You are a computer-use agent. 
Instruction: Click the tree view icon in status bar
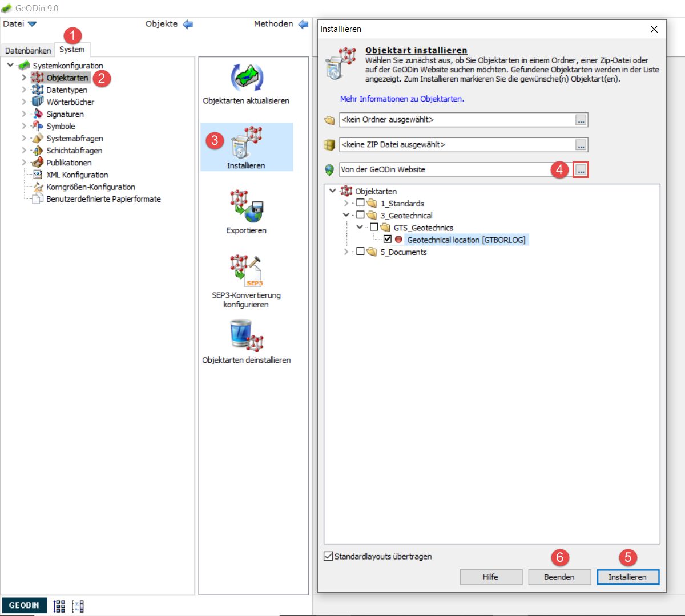pyautogui.click(x=78, y=606)
